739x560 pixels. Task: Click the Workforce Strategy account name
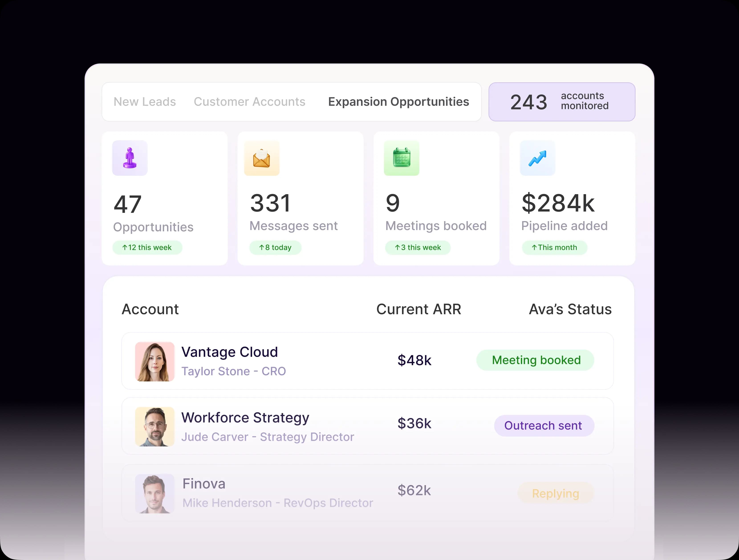tap(245, 417)
